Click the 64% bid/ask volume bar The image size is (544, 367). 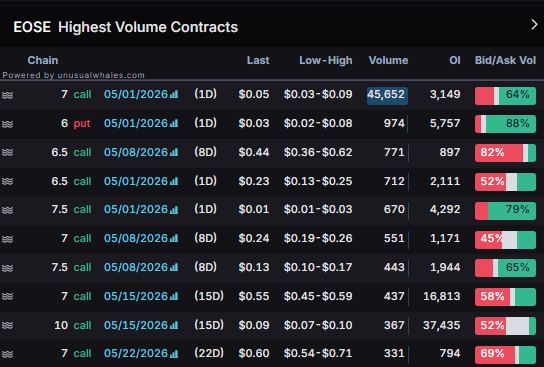(505, 96)
